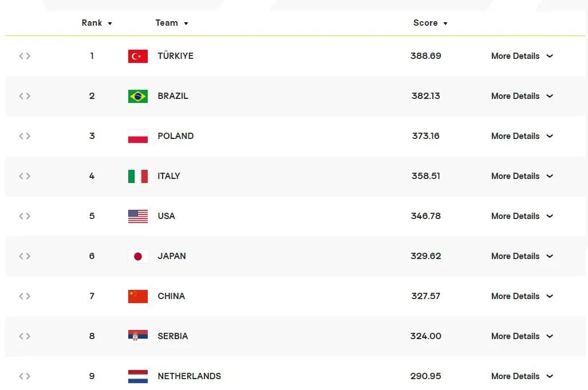Viewport: 588px width, 390px height.
Task: Click the China flag icon
Action: click(x=137, y=296)
